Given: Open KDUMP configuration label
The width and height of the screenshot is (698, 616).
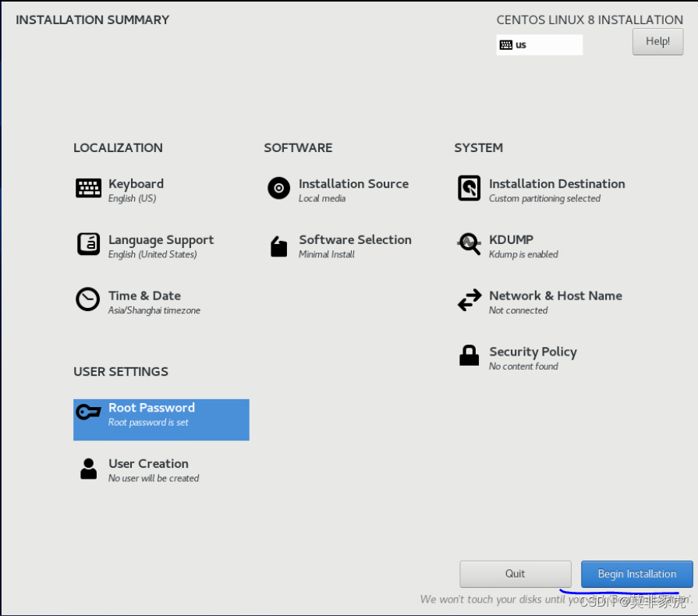Looking at the screenshot, I should coord(511,239).
